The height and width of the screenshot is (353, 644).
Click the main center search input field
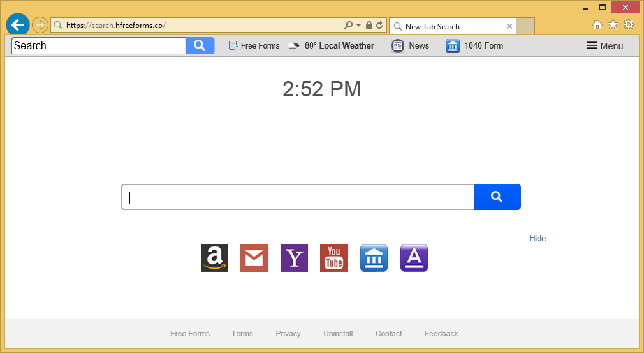(x=298, y=197)
